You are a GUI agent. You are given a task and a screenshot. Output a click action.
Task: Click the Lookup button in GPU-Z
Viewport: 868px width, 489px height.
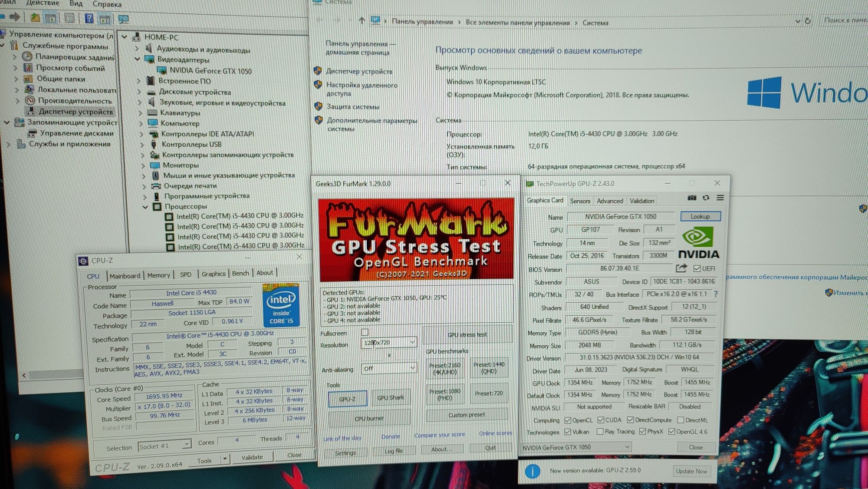tap(700, 216)
